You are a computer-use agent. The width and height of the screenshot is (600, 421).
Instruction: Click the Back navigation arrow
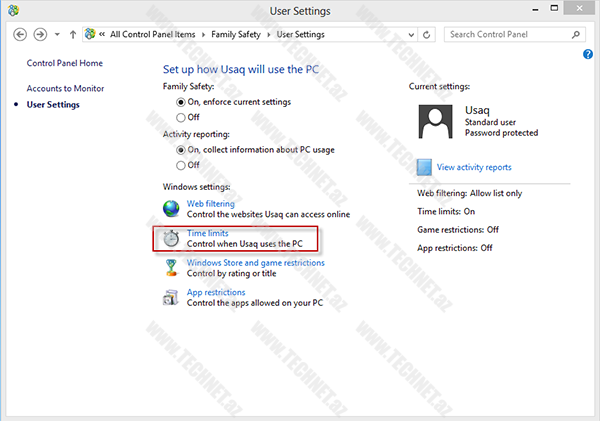point(20,34)
